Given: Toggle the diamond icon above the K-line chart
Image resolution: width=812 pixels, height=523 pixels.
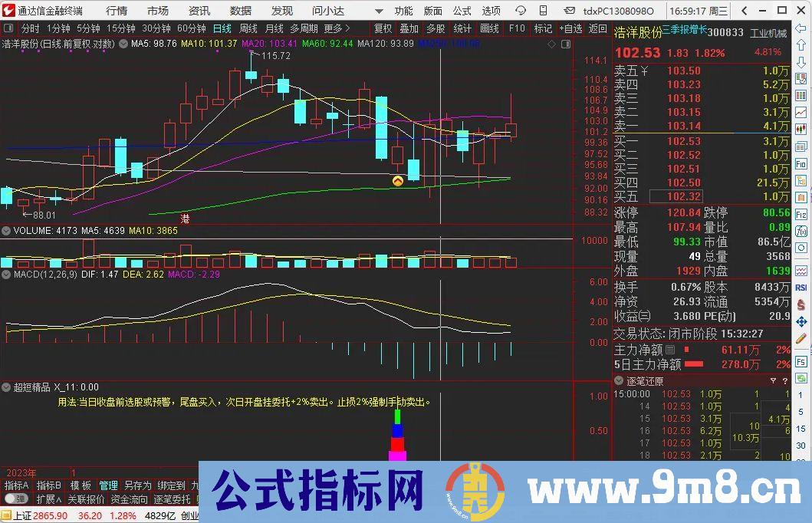Looking at the screenshot, I should pyautogui.click(x=551, y=44).
